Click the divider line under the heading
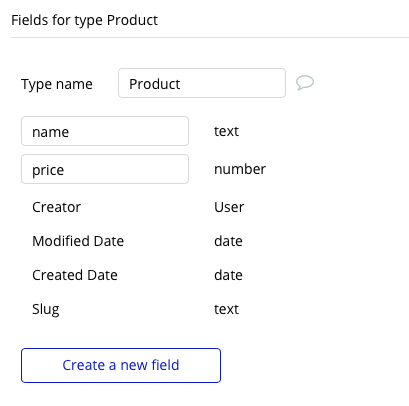The width and height of the screenshot is (409, 406). [x=210, y=37]
